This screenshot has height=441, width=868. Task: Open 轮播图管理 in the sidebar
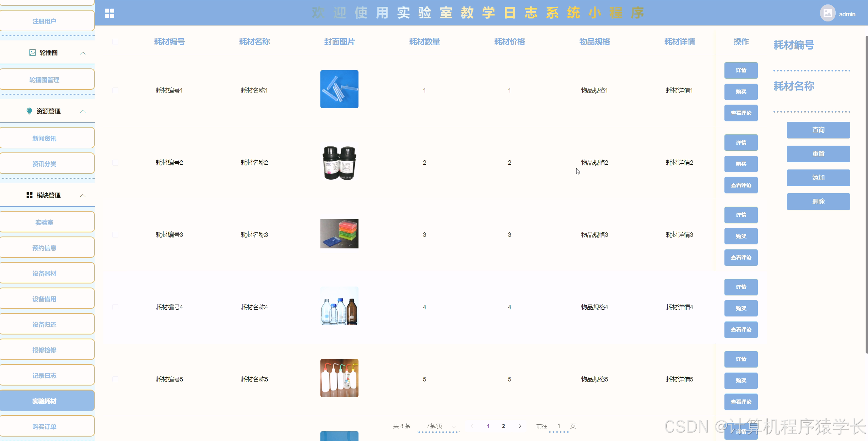pyautogui.click(x=47, y=80)
